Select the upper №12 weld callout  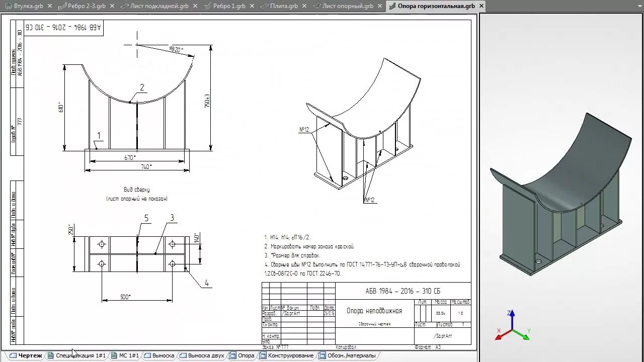click(304, 130)
